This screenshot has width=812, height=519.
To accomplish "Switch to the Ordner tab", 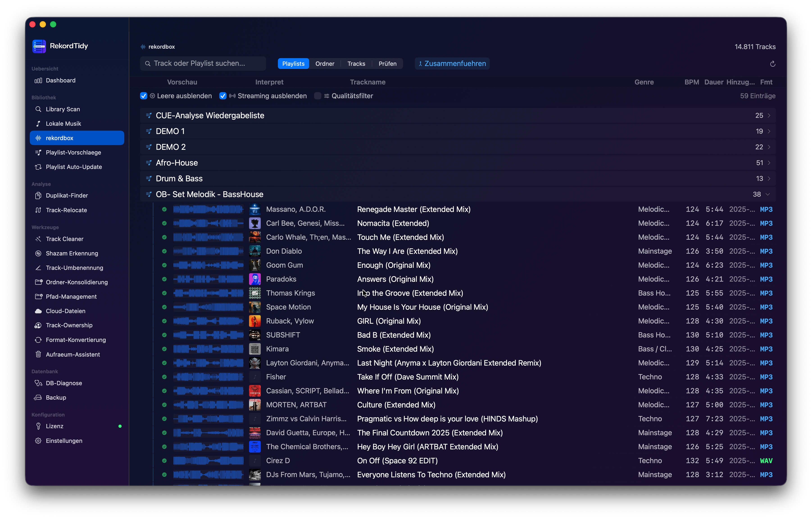I will (x=325, y=64).
